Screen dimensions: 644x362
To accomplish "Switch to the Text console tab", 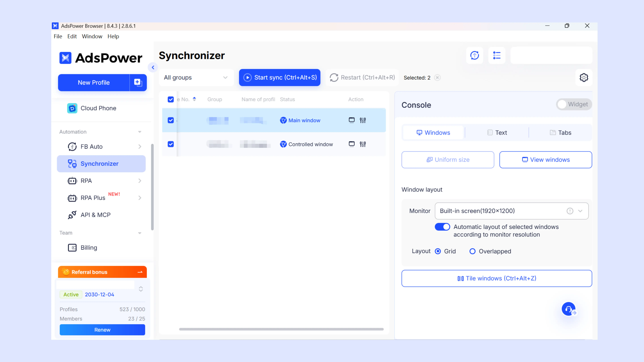I will pos(497,133).
